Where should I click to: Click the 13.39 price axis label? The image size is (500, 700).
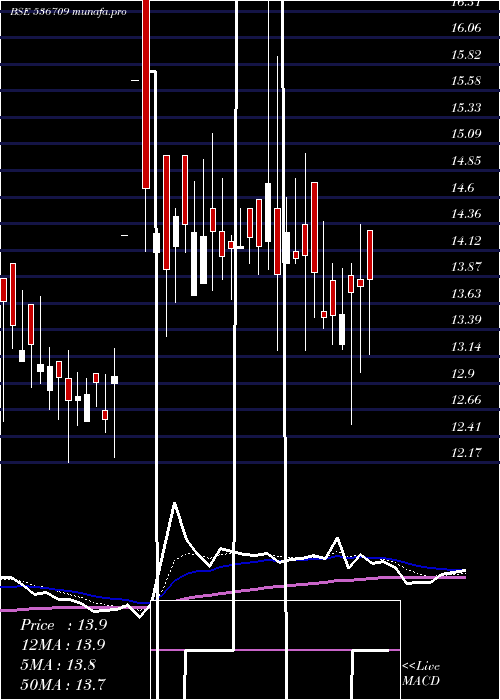coord(466,320)
